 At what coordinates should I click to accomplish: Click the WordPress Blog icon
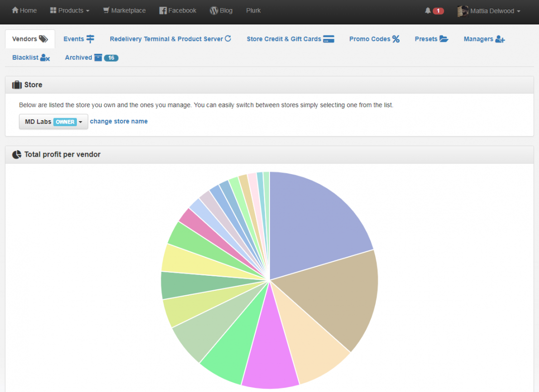214,10
